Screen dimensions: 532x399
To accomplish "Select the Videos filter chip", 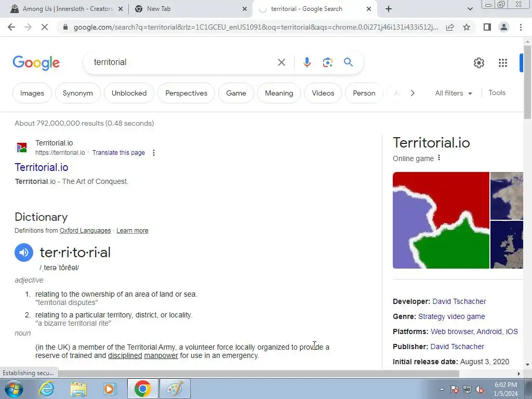I will (323, 93).
